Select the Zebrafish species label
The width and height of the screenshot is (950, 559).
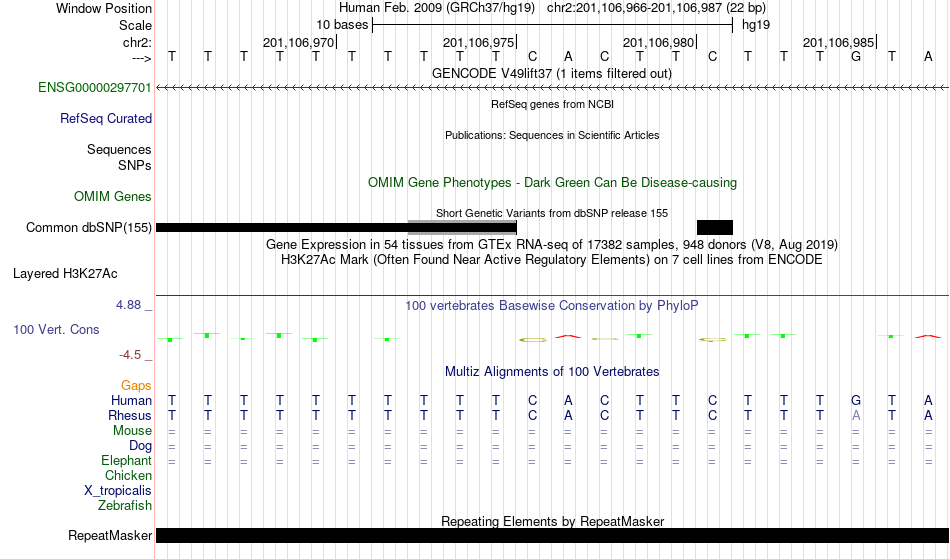point(125,506)
